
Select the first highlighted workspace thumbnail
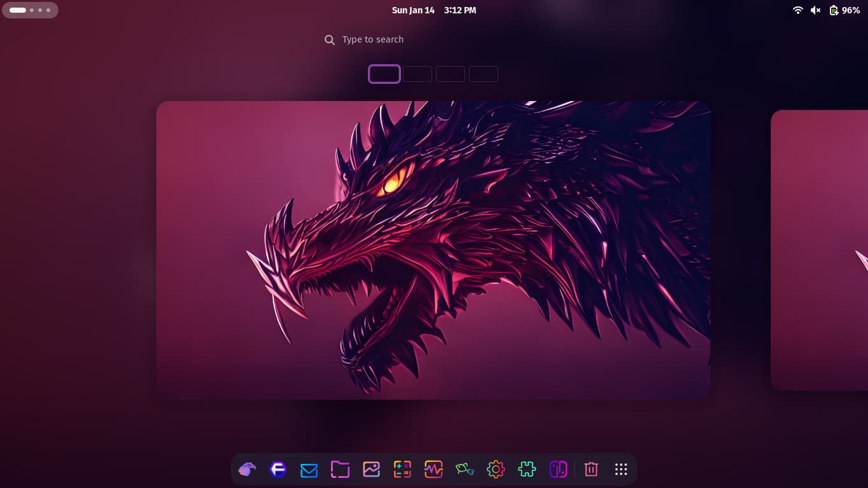click(x=384, y=74)
